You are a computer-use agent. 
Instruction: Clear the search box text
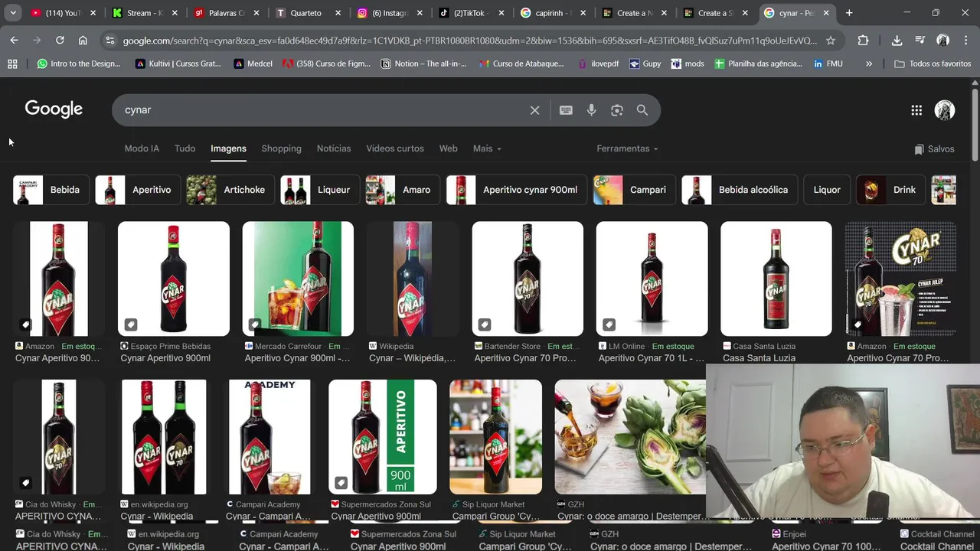(534, 110)
